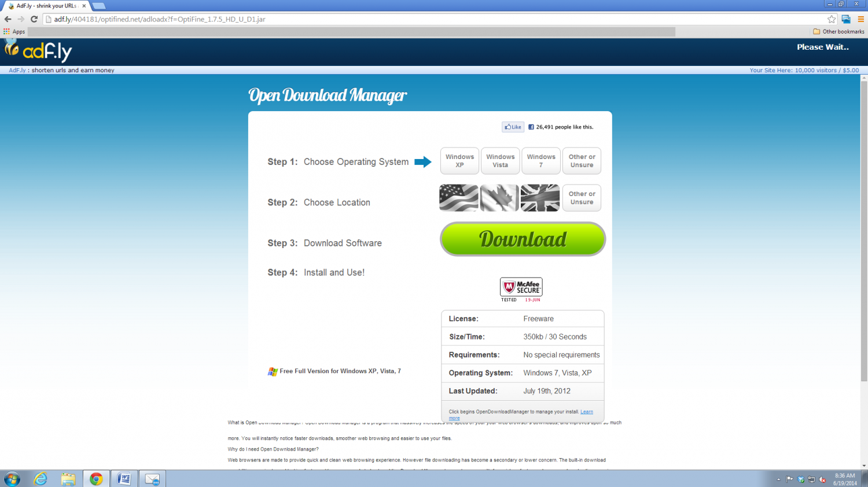Click the Facebook Like button
Screen dimensions: 868x487
[513, 127]
